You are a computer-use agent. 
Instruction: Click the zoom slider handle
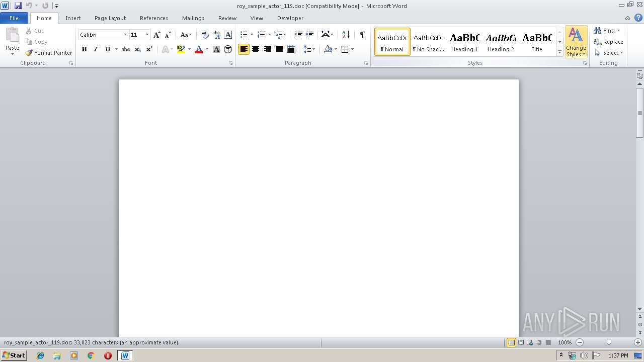click(609, 342)
